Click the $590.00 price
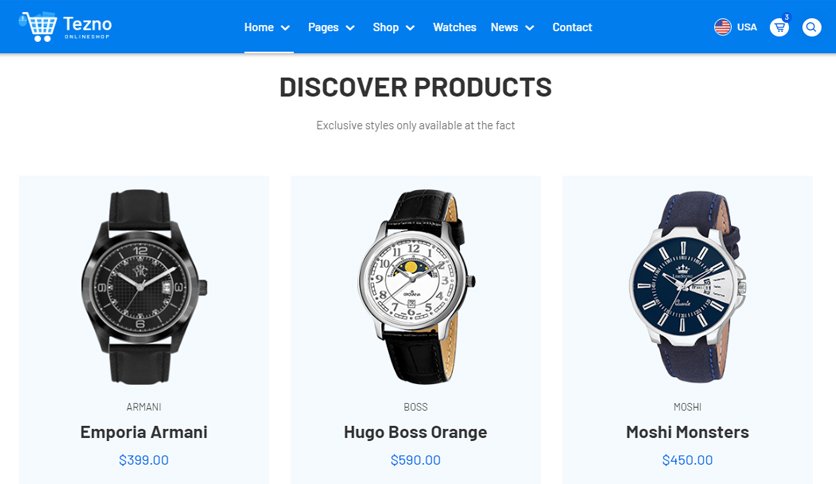Image resolution: width=836 pixels, height=484 pixels. pyautogui.click(x=415, y=460)
